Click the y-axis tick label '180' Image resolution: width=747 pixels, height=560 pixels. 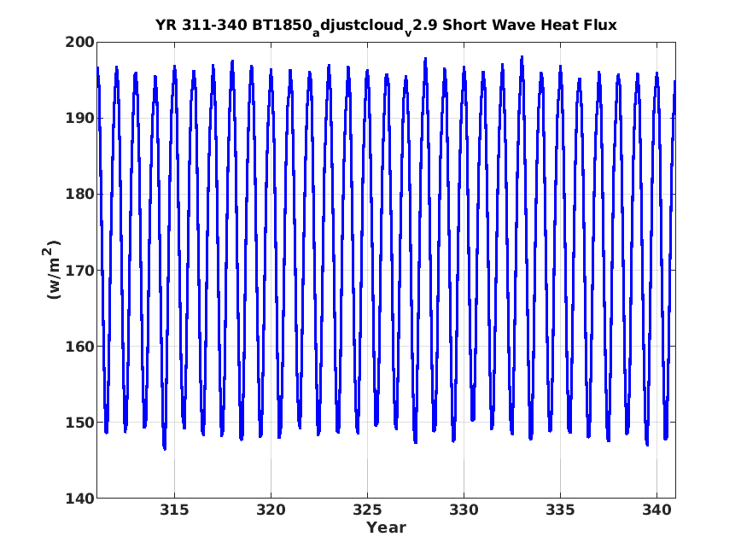coord(80,195)
